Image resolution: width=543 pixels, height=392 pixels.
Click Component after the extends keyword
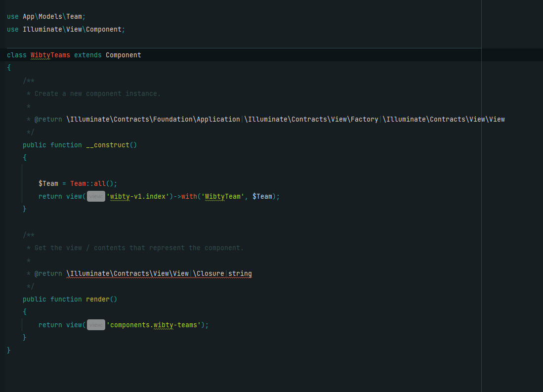(x=123, y=55)
